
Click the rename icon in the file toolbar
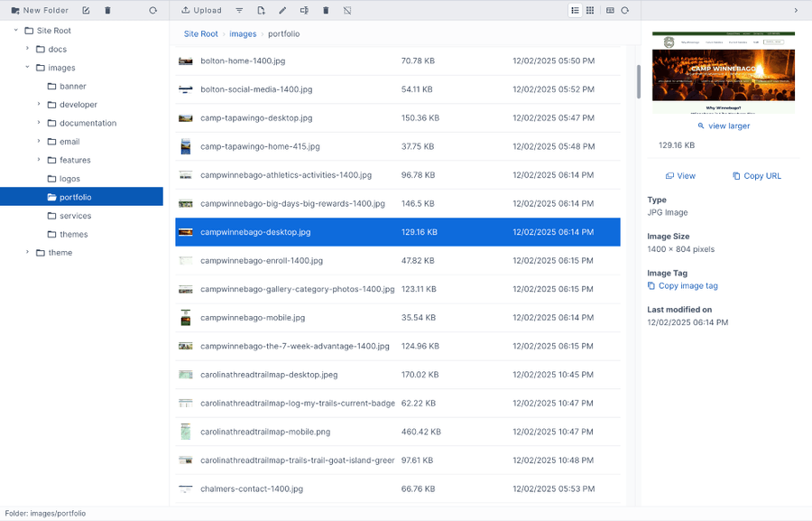304,10
